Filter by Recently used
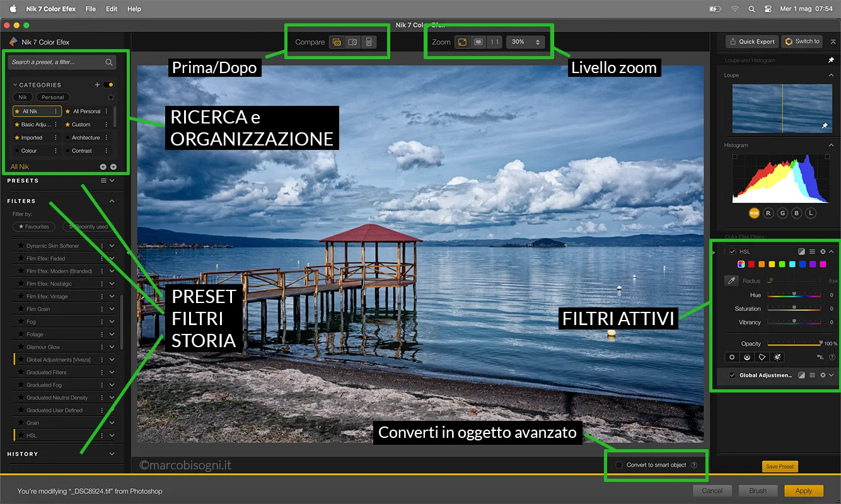This screenshot has height=504, width=841. [89, 226]
